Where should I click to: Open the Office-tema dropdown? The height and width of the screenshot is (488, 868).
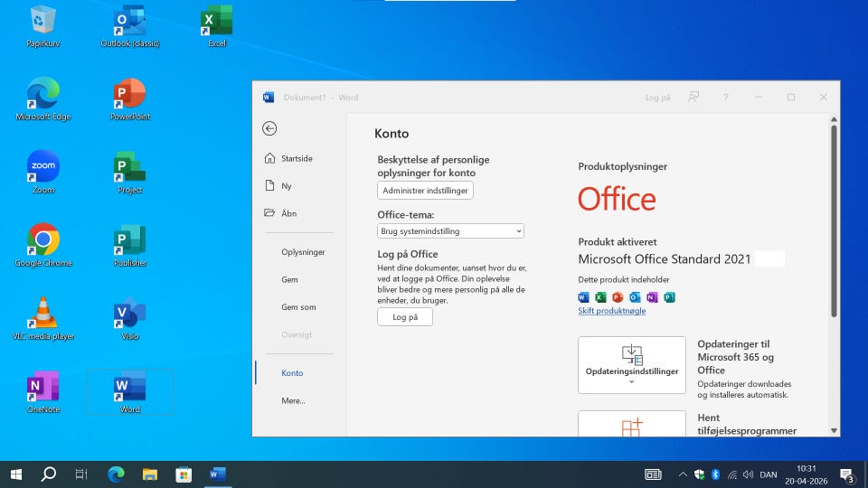click(450, 230)
